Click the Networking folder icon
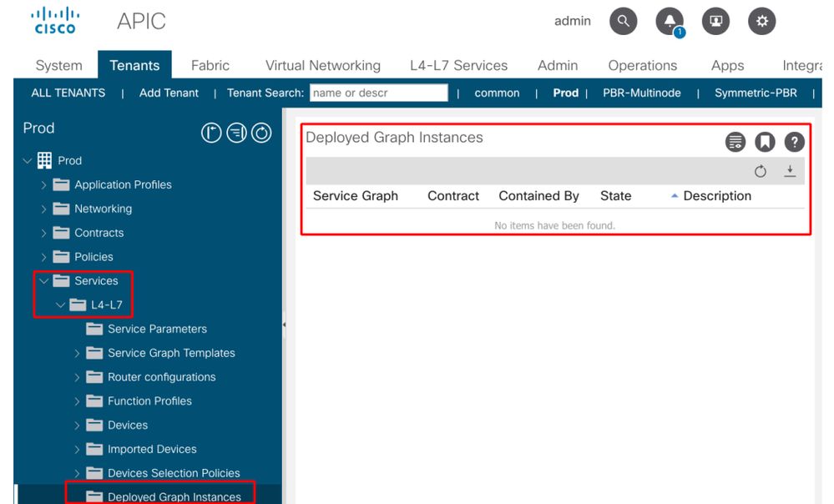The height and width of the screenshot is (504, 834). [61, 209]
